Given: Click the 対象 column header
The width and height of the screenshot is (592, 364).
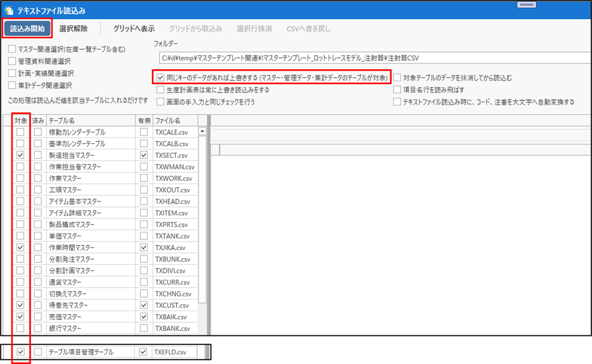Looking at the screenshot, I should click(21, 121).
